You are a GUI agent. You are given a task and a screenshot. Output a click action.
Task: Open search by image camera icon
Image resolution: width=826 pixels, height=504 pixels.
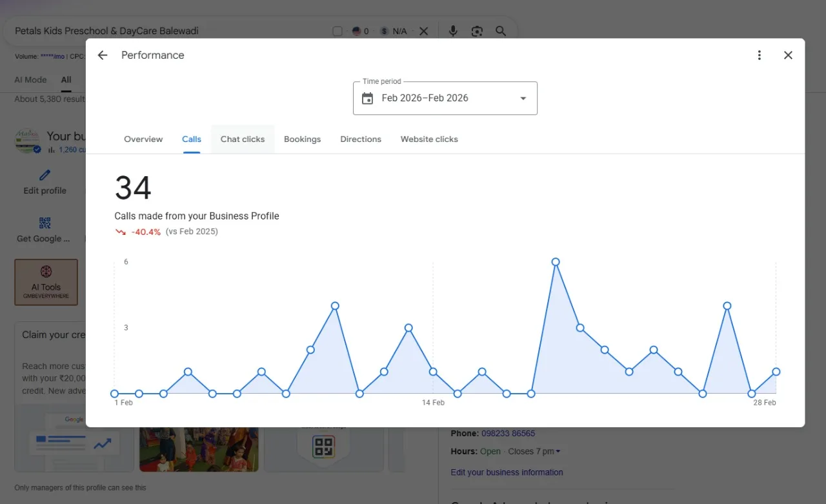(x=477, y=31)
